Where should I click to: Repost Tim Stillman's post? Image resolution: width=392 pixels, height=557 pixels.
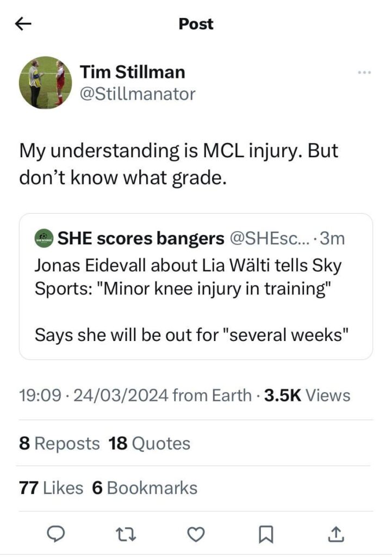126,535
